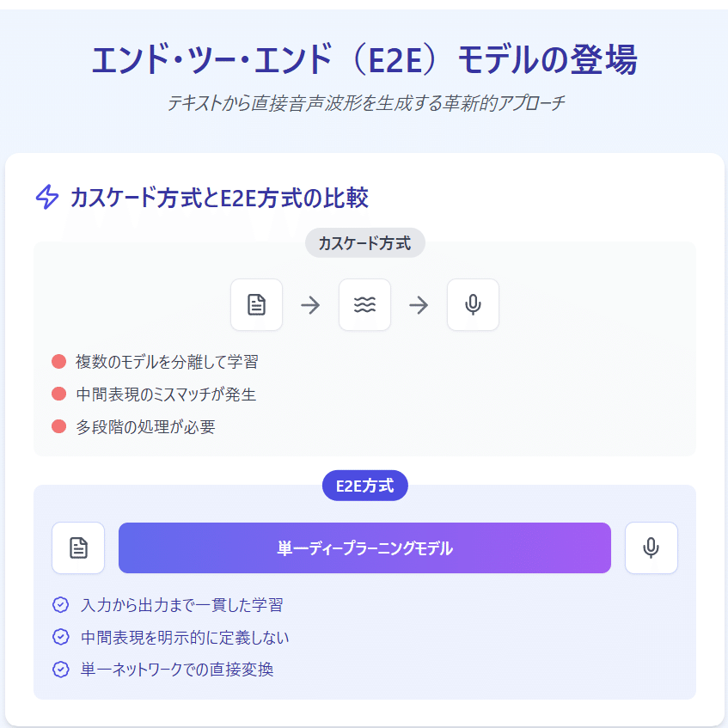
Task: Click the red dot beside 多段階の処理が必要
Action: 58,426
